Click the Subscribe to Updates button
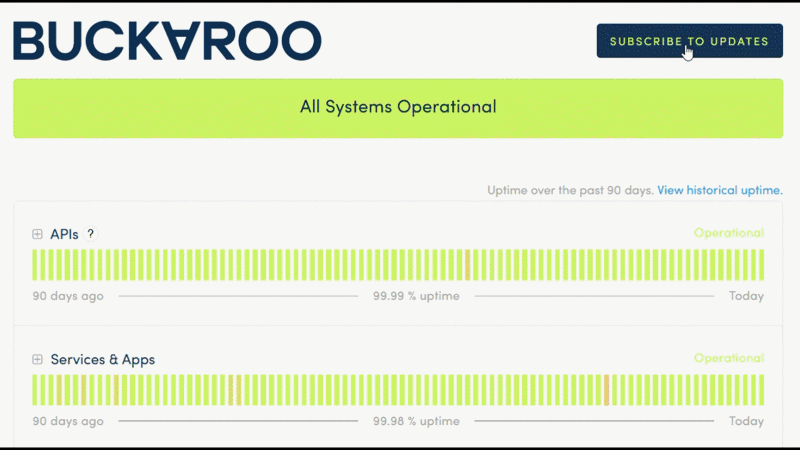 [689, 41]
